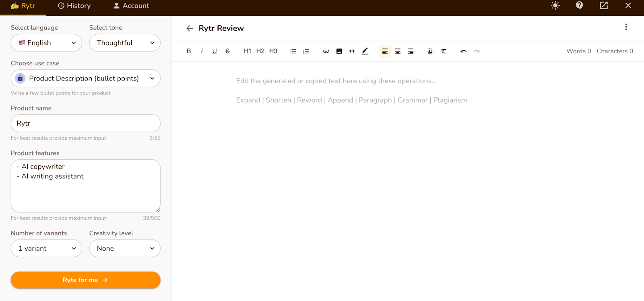Switch to the Rytr tab
Screen dimensions: 644x301
[23, 6]
